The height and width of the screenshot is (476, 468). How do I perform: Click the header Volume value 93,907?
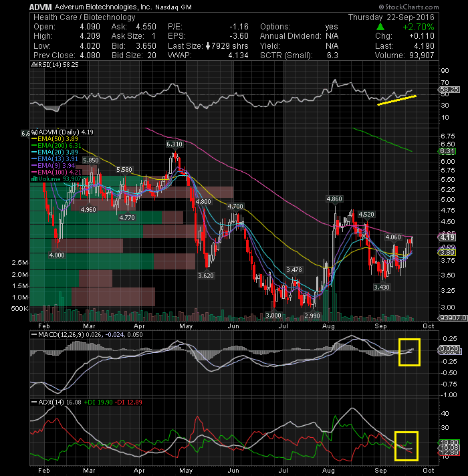[x=421, y=55]
